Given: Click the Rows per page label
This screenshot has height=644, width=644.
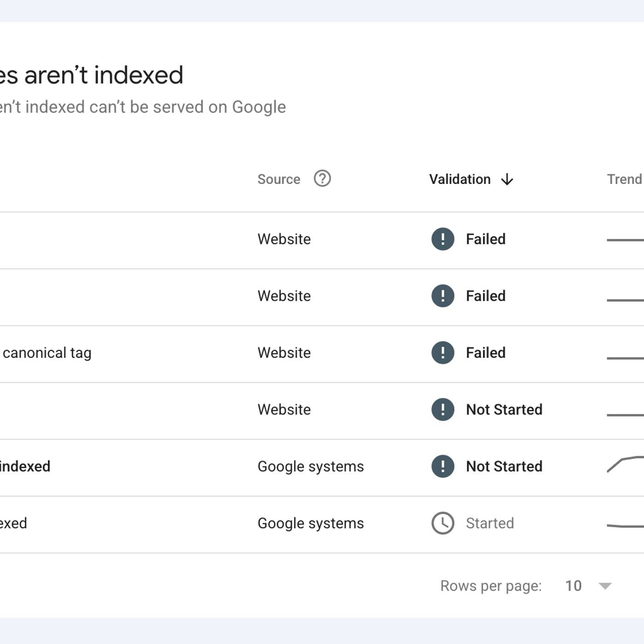Looking at the screenshot, I should [x=491, y=586].
